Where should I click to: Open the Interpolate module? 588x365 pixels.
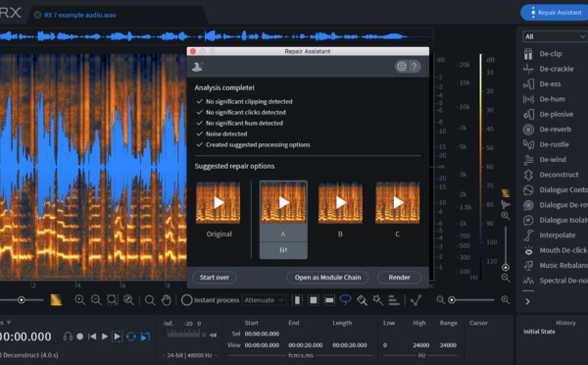coord(550,235)
